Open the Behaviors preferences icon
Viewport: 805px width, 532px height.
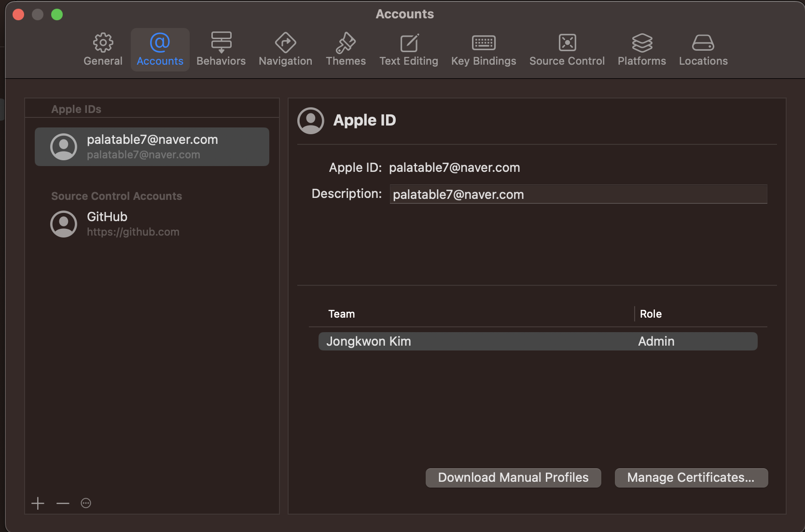pyautogui.click(x=221, y=42)
